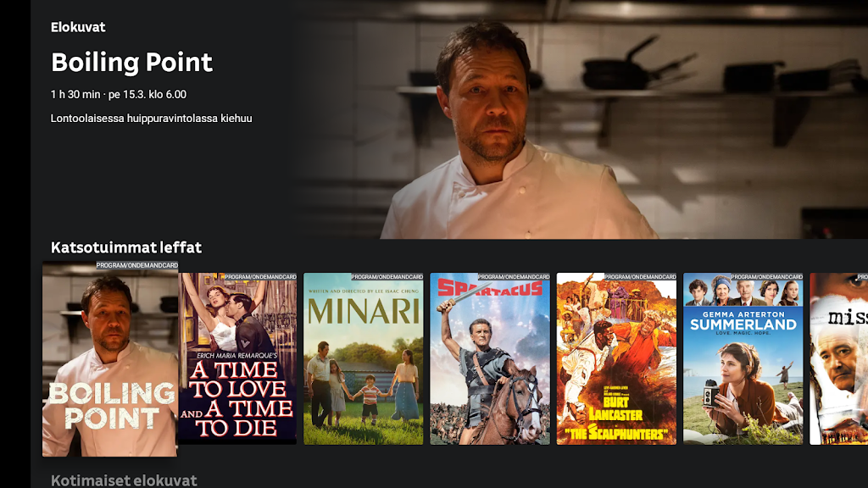The width and height of the screenshot is (868, 488).
Task: Open the Minari movie poster
Action: pos(363,358)
